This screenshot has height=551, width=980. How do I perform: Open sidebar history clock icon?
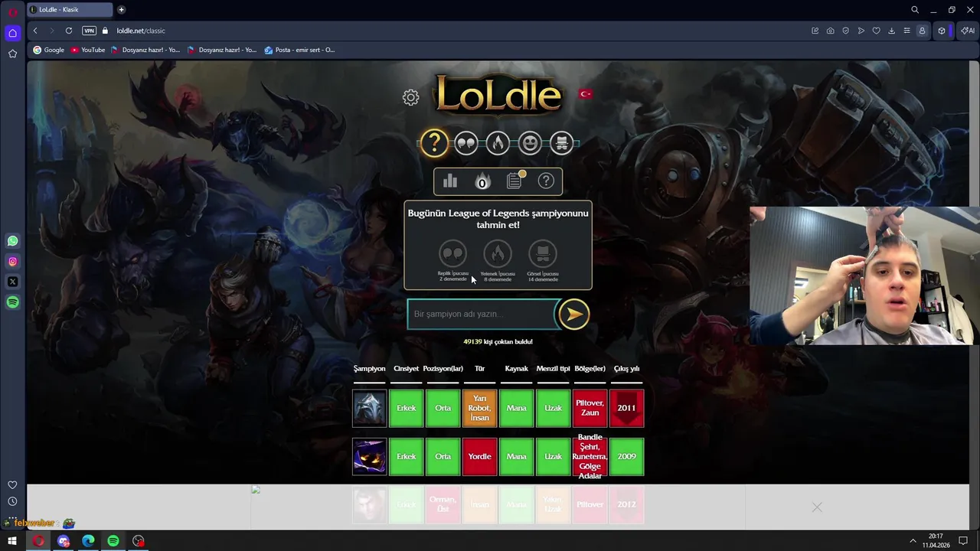click(x=12, y=501)
